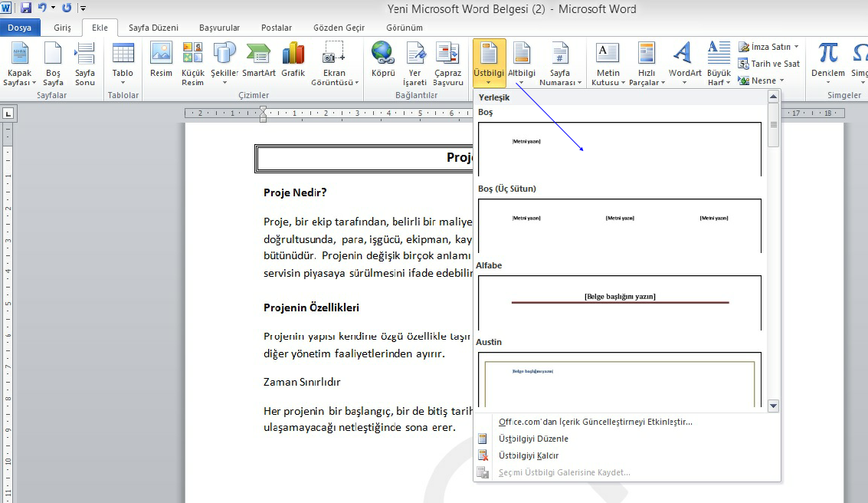This screenshot has height=503, width=868.
Task: Open the Postalar ribbon tab
Action: coord(277,28)
